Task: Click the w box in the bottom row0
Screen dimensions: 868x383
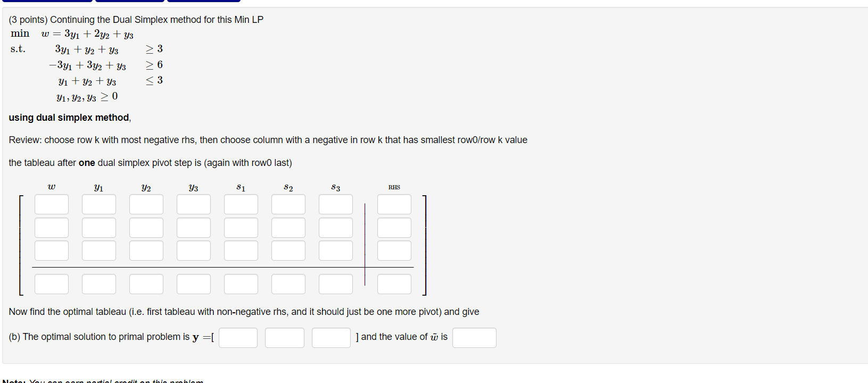Action: (x=51, y=284)
